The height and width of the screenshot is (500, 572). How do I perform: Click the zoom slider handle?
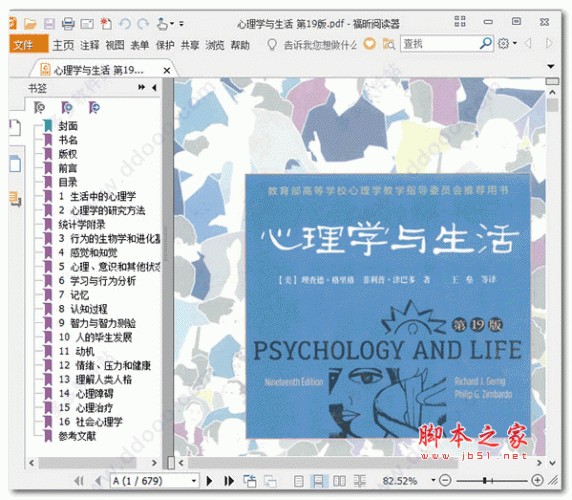484,481
